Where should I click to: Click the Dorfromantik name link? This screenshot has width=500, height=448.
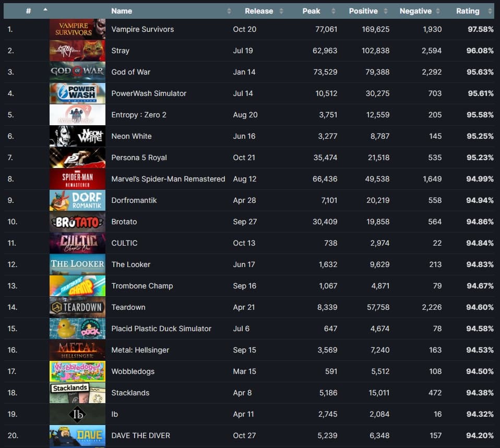134,200
